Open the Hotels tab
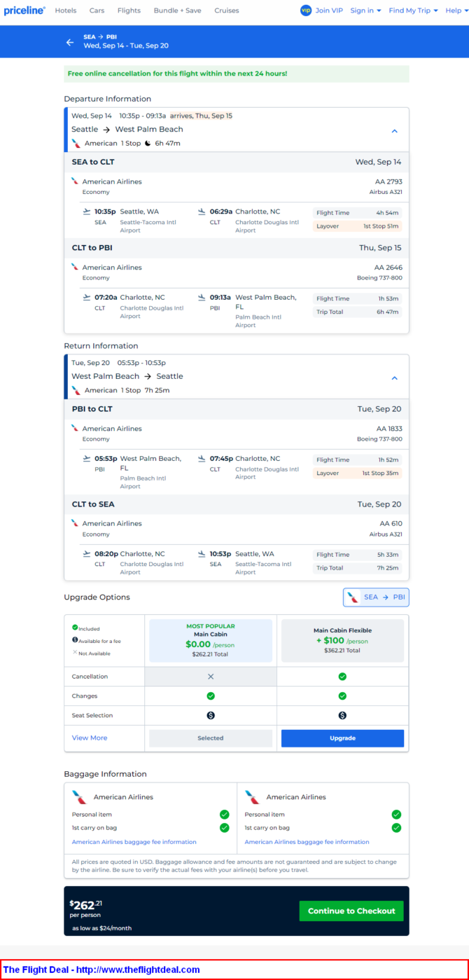This screenshot has height=980, width=469. [66, 11]
